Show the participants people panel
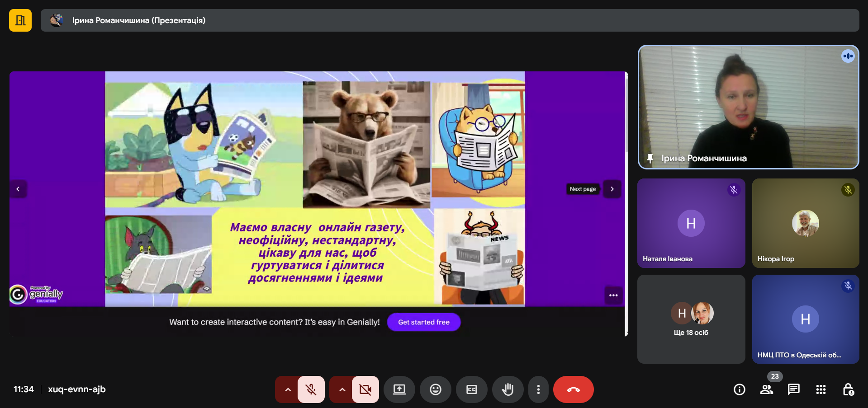This screenshot has width=868, height=408. click(766, 389)
